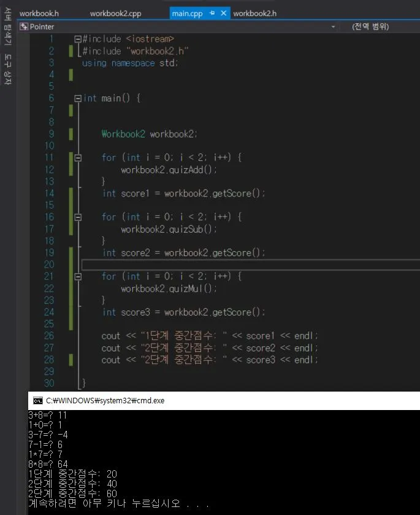The image size is (420, 515).
Task: Click line number 20 in the gutter
Action: pos(49,265)
